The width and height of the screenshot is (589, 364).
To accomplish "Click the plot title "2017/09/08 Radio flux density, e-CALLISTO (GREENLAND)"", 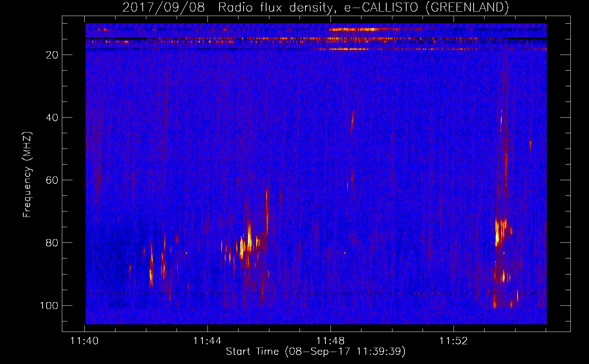I will pyautogui.click(x=315, y=8).
